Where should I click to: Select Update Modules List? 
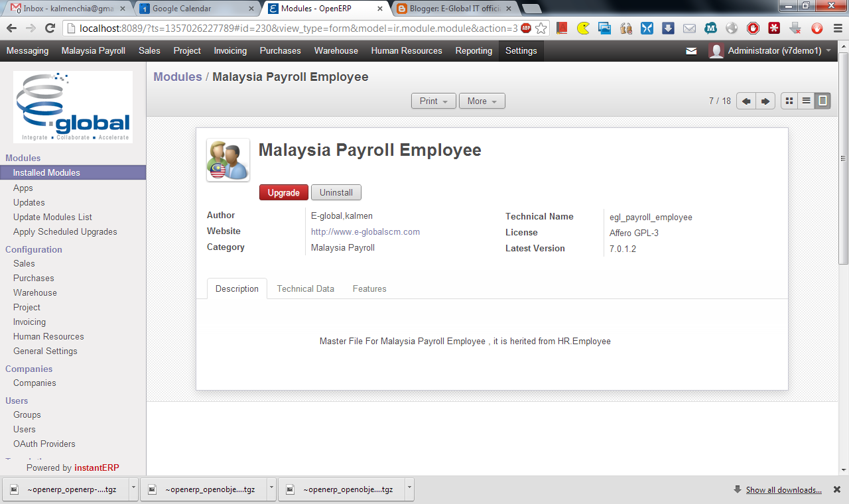coord(52,217)
